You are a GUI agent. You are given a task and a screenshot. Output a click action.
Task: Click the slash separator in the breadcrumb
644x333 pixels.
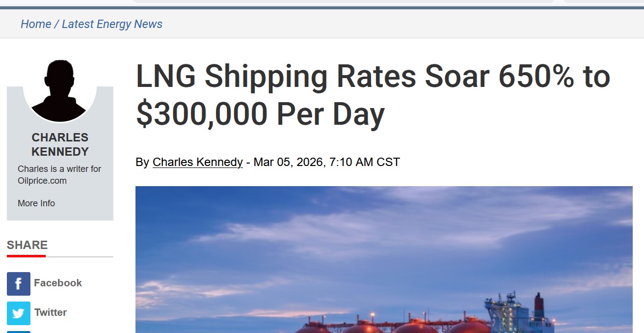point(56,24)
